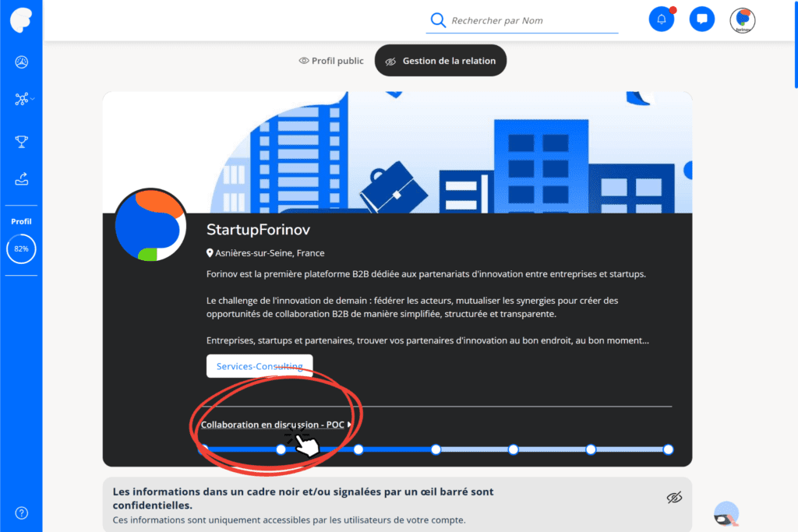Click the 'Le challenge de l'innovation de demain' paragraph
The height and width of the screenshot is (532, 798).
(x=412, y=307)
